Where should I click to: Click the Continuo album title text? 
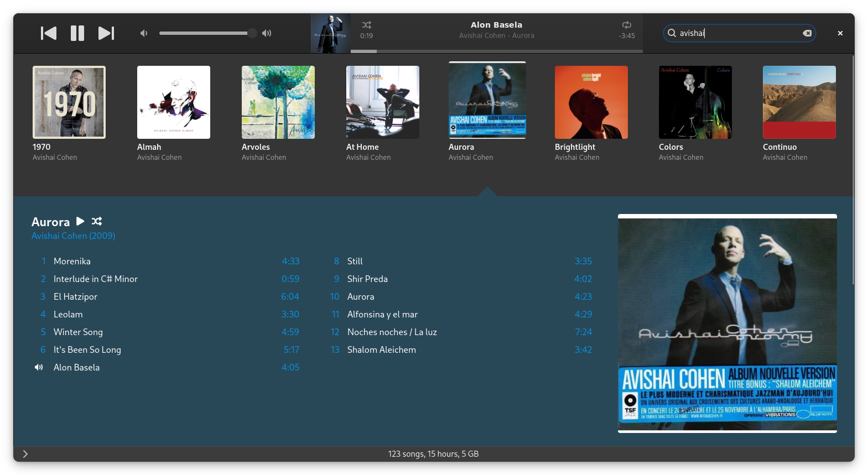[x=779, y=147]
